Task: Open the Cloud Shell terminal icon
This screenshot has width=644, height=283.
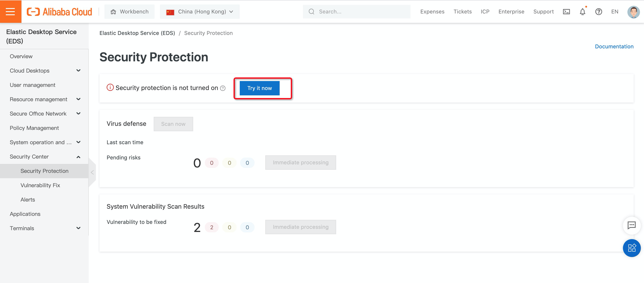Action: click(566, 12)
